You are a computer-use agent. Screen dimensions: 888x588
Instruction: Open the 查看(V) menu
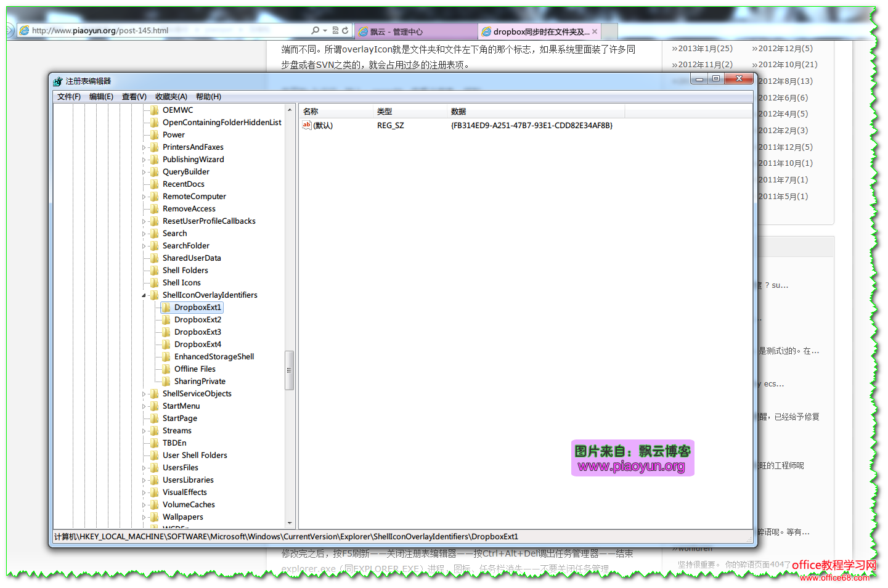[x=134, y=97]
